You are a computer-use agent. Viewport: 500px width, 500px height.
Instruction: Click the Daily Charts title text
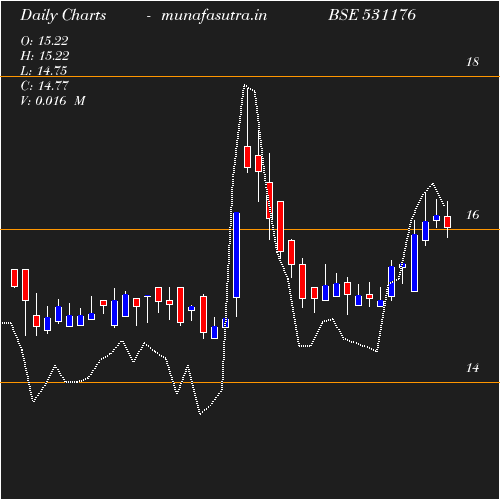(63, 15)
